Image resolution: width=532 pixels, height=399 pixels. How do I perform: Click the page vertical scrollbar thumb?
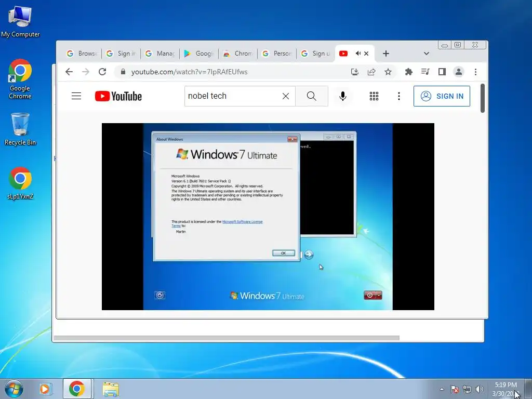pyautogui.click(x=483, y=98)
